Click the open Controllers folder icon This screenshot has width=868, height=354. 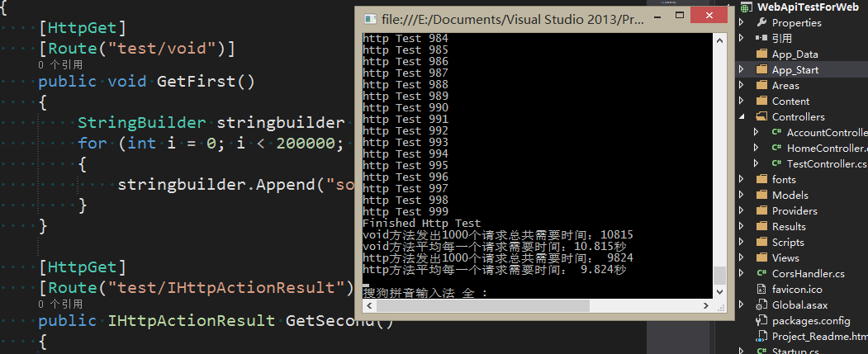point(761,116)
